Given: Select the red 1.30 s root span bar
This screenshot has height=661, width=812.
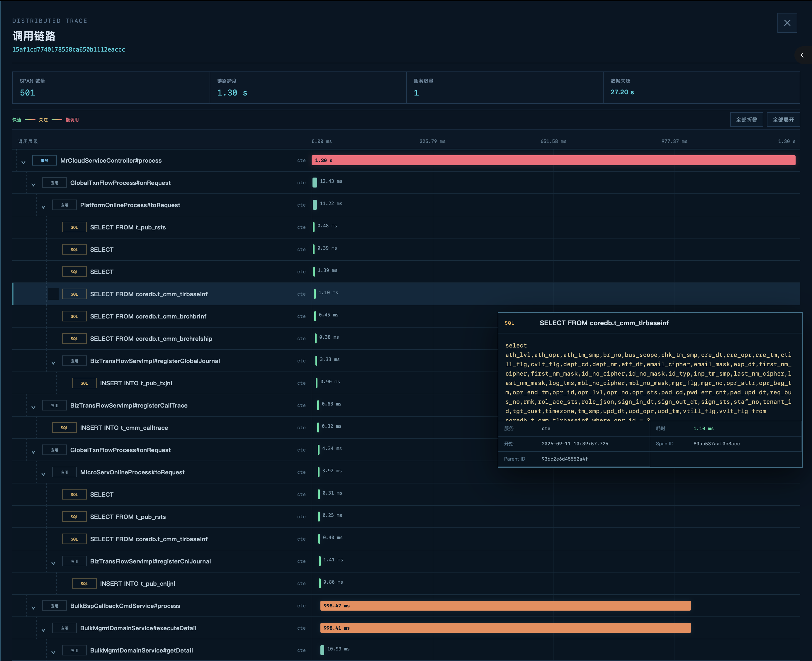Looking at the screenshot, I should 553,160.
